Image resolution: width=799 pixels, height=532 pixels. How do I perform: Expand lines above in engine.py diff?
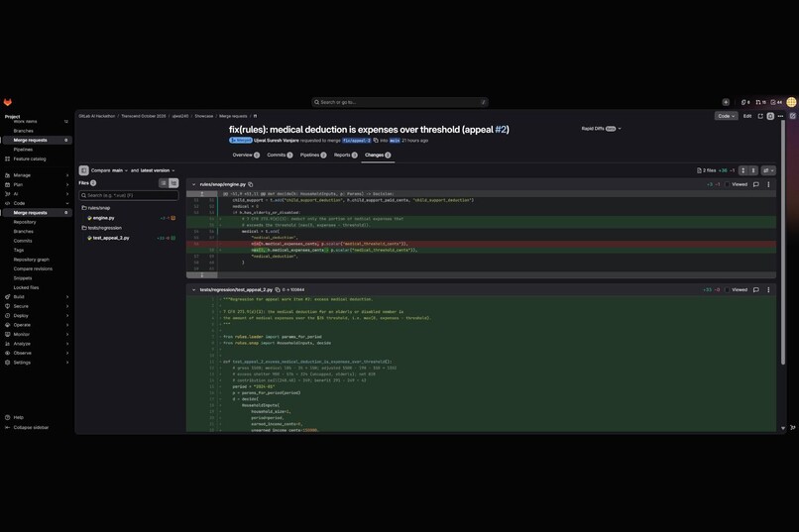point(202,194)
